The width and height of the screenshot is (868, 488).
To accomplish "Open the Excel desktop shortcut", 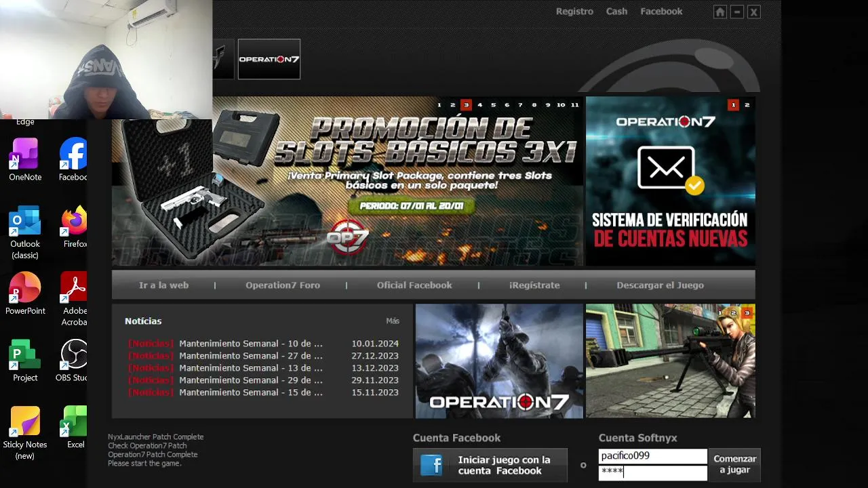I will pos(75,428).
